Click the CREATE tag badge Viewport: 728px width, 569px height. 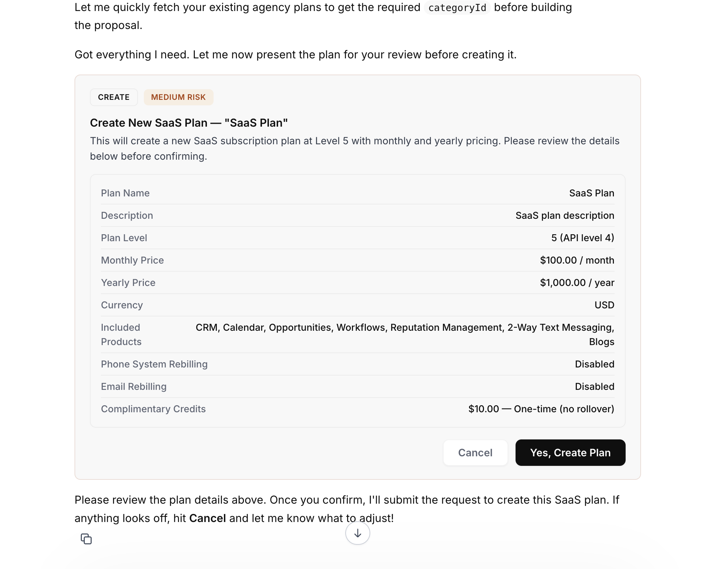click(114, 97)
